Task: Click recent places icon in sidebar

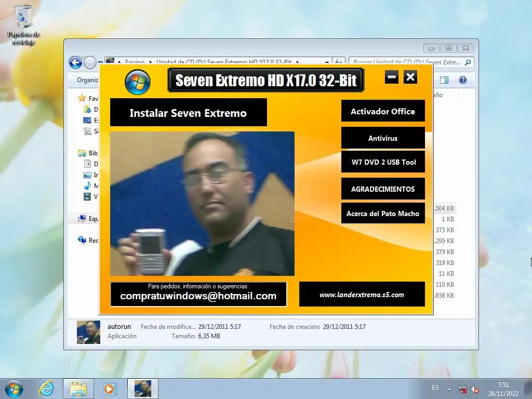Action: pos(87,131)
